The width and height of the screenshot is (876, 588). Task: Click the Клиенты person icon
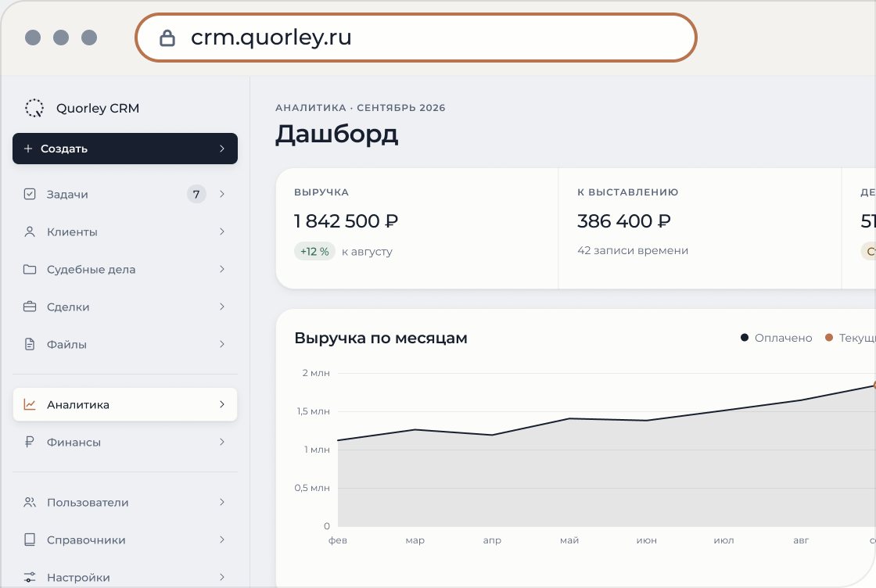point(30,231)
